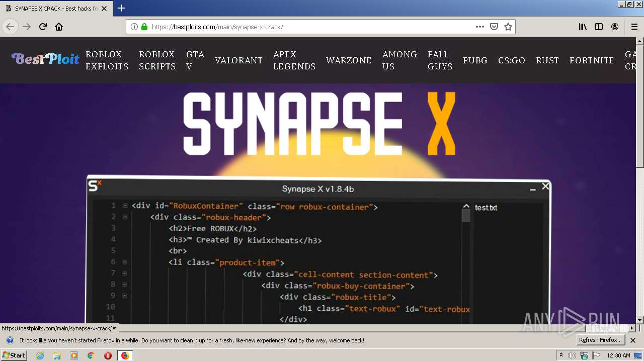Image resolution: width=644 pixels, height=362 pixels.
Task: Go to AMONG US section
Action: (399, 60)
